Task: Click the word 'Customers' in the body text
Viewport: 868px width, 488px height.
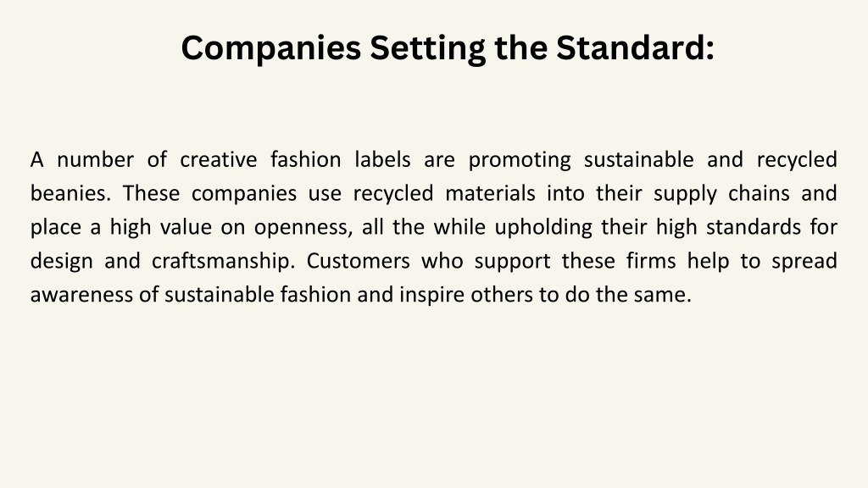Action: pyautogui.click(x=359, y=261)
